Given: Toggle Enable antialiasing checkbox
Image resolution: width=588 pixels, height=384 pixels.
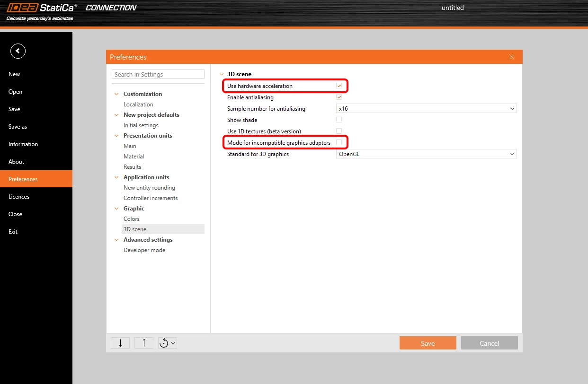Looking at the screenshot, I should click(339, 97).
